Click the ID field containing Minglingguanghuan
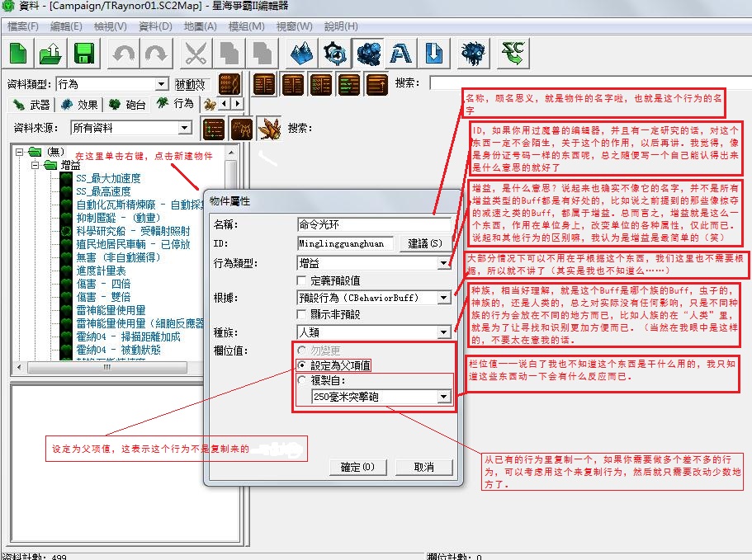Screen dimensions: 752x560 [345, 243]
